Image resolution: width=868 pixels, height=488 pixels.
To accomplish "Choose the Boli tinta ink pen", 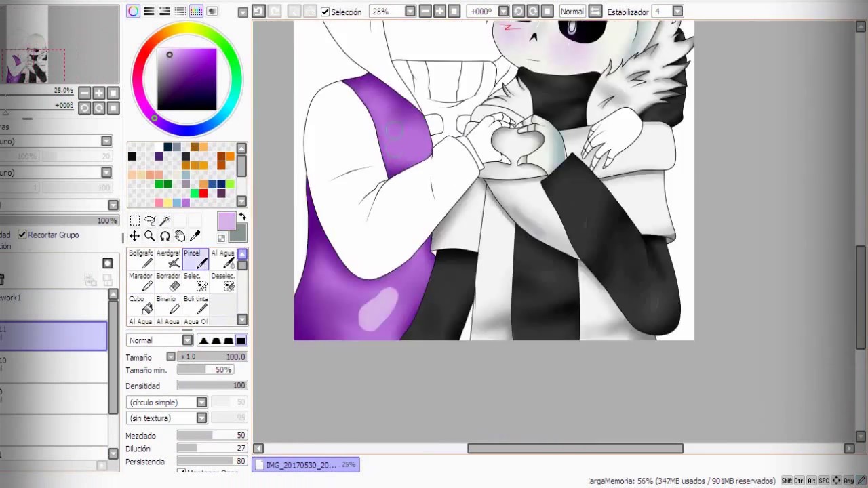I will point(195,304).
